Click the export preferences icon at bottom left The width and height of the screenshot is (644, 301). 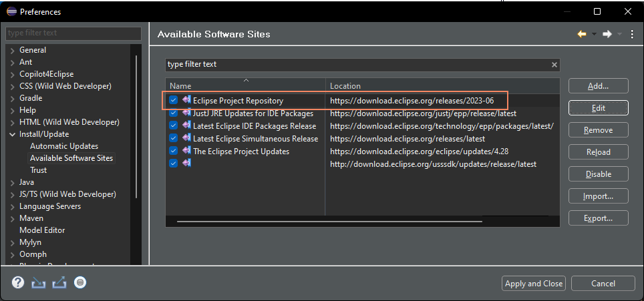[x=59, y=282]
